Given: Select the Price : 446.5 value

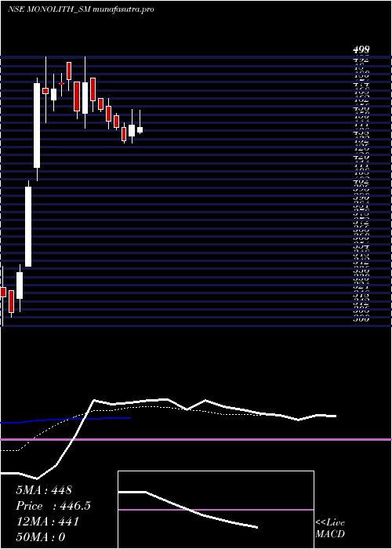Looking at the screenshot, I should point(53,506).
